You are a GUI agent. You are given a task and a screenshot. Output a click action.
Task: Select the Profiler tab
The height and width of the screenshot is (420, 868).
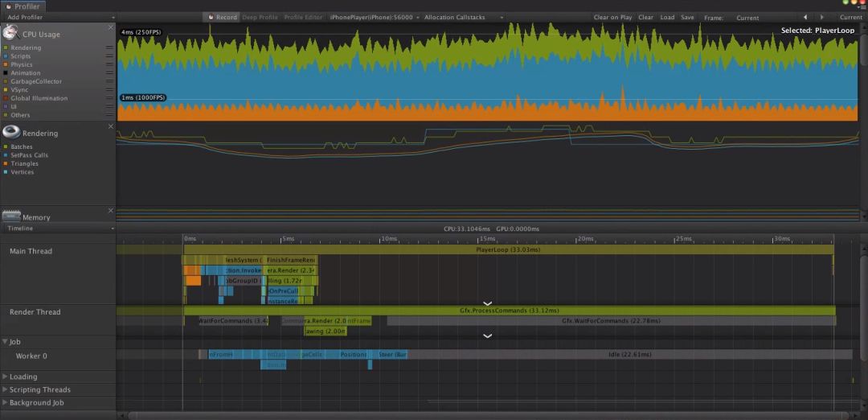24,6
